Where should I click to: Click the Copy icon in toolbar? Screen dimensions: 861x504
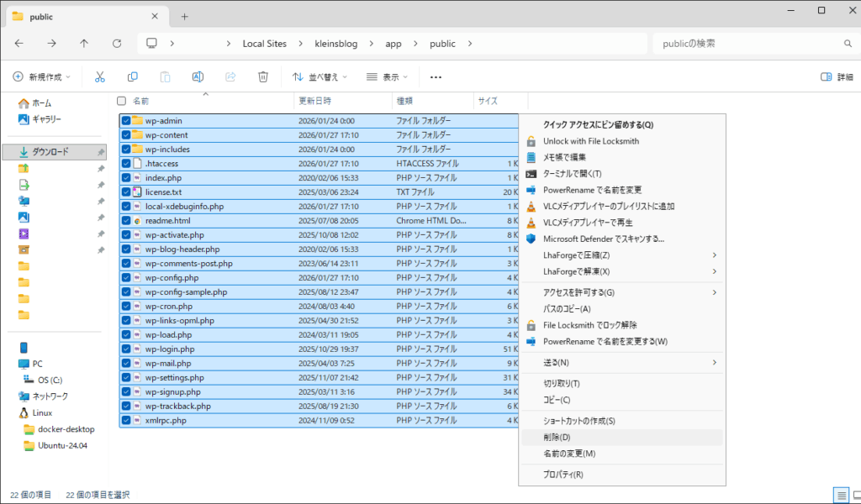click(132, 76)
